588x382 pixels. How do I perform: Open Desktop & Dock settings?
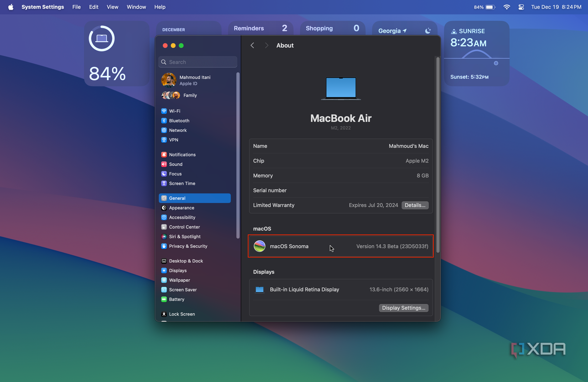pyautogui.click(x=195, y=261)
